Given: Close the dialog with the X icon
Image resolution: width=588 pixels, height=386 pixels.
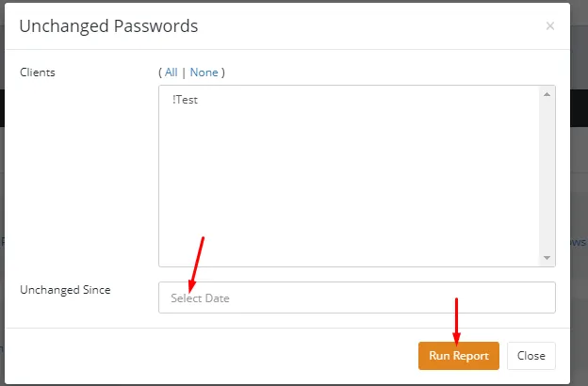Looking at the screenshot, I should pos(550,26).
